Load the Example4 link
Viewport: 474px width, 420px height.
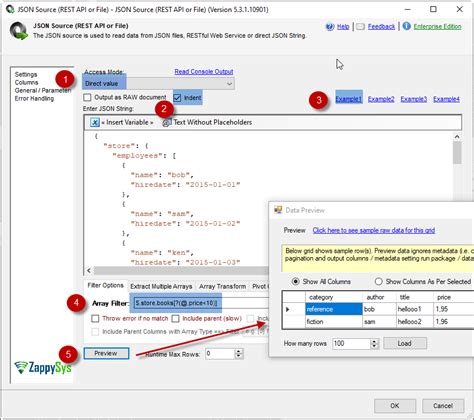pos(446,99)
